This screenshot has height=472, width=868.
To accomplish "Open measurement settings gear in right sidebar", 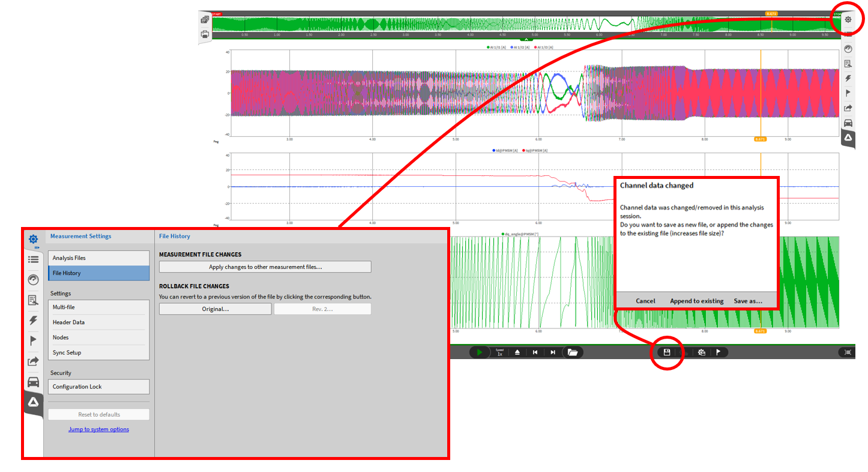I will (x=848, y=19).
